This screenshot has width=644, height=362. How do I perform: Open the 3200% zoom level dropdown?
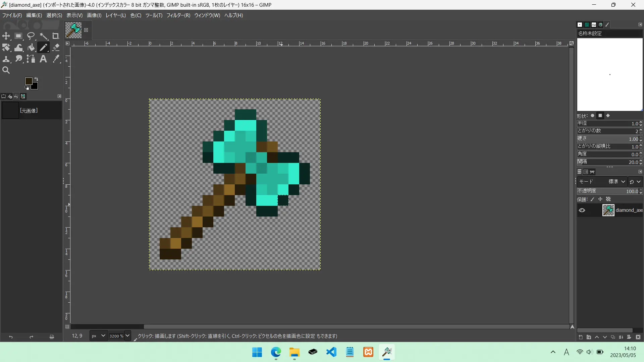(127, 336)
